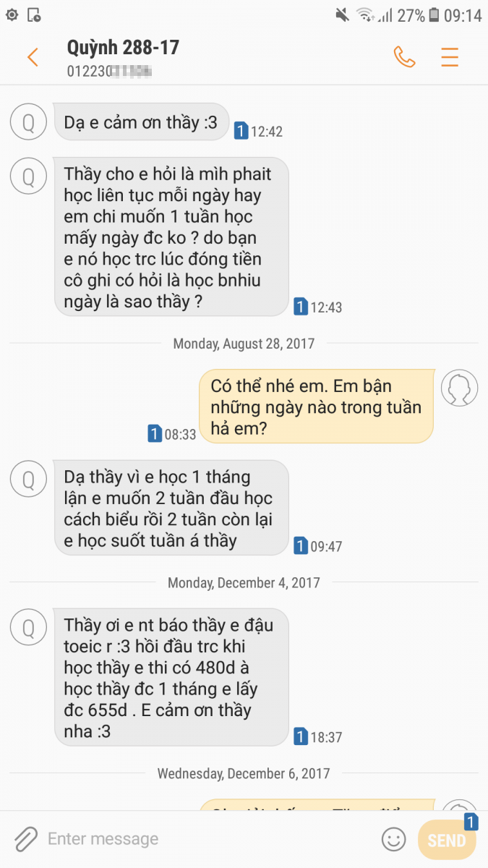Screen dimensions: 488x868
Task: Open the three-line conversation menu
Action: [x=450, y=56]
